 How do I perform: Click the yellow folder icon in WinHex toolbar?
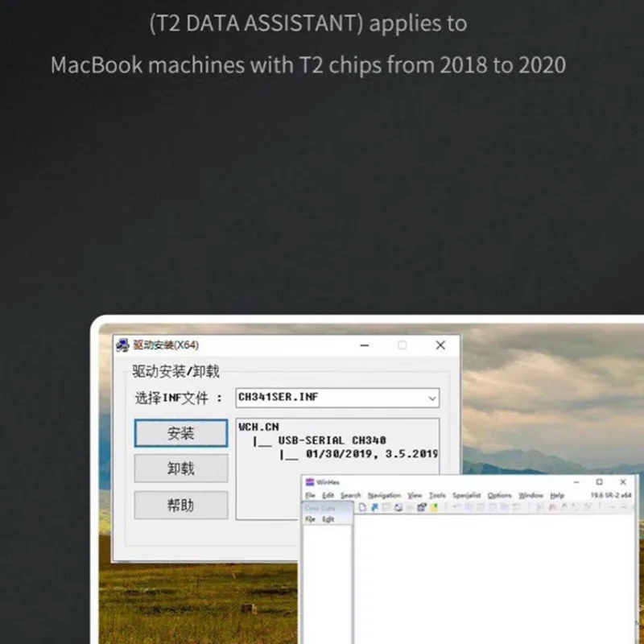coord(434,507)
